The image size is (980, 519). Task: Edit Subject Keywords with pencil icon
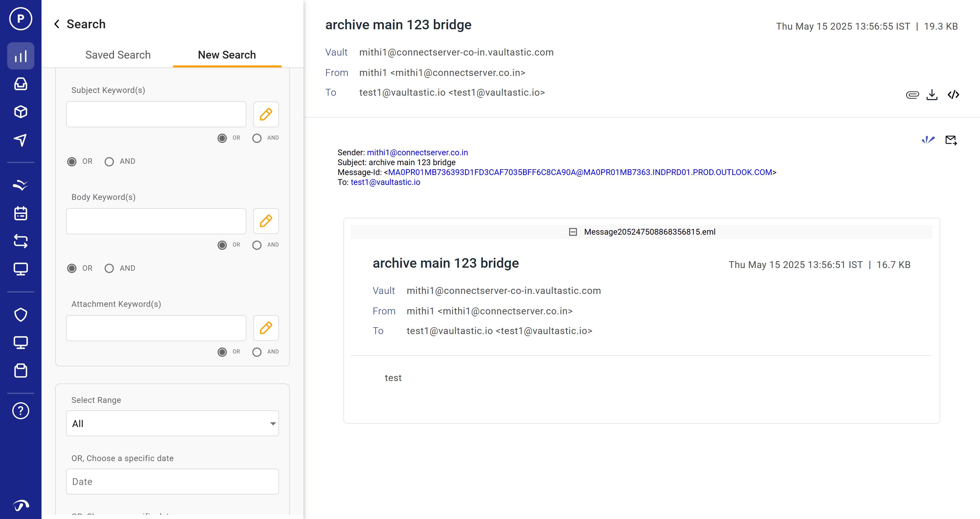[x=265, y=114]
